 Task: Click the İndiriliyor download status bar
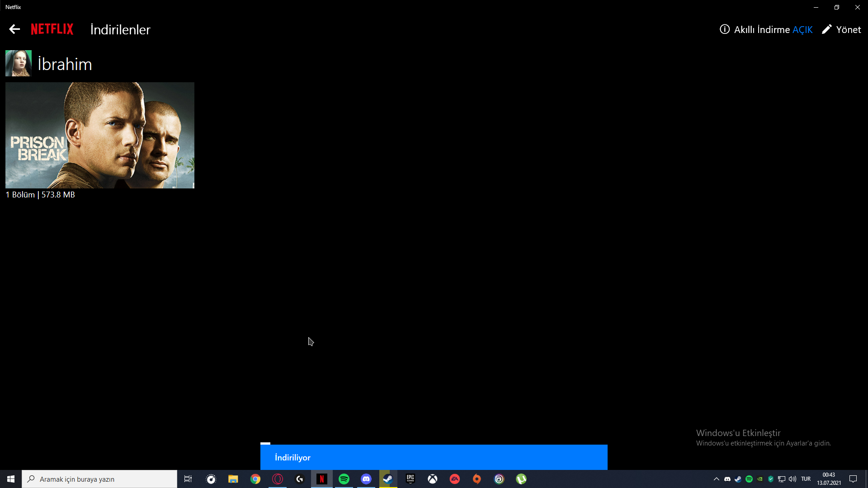click(434, 457)
